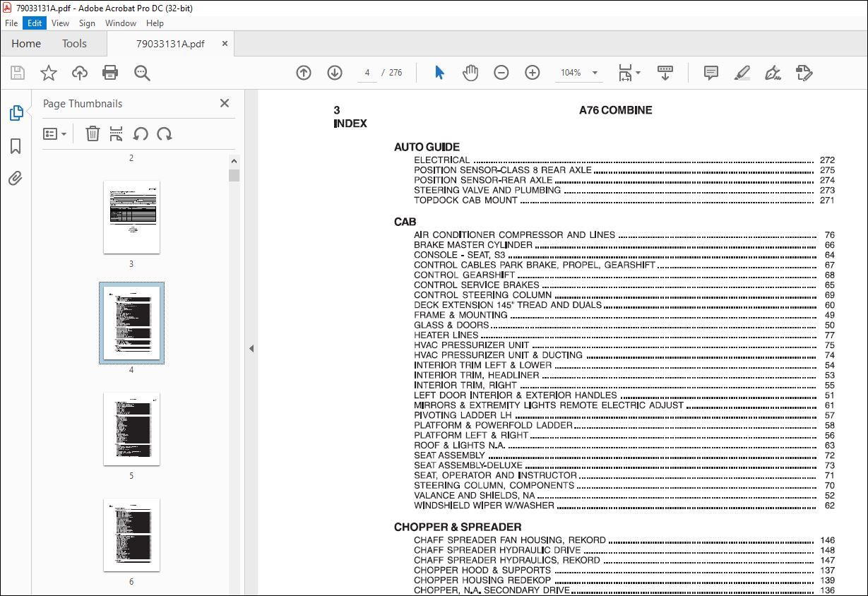868x596 pixels.
Task: Select the Highlight text tool
Action: [742, 72]
